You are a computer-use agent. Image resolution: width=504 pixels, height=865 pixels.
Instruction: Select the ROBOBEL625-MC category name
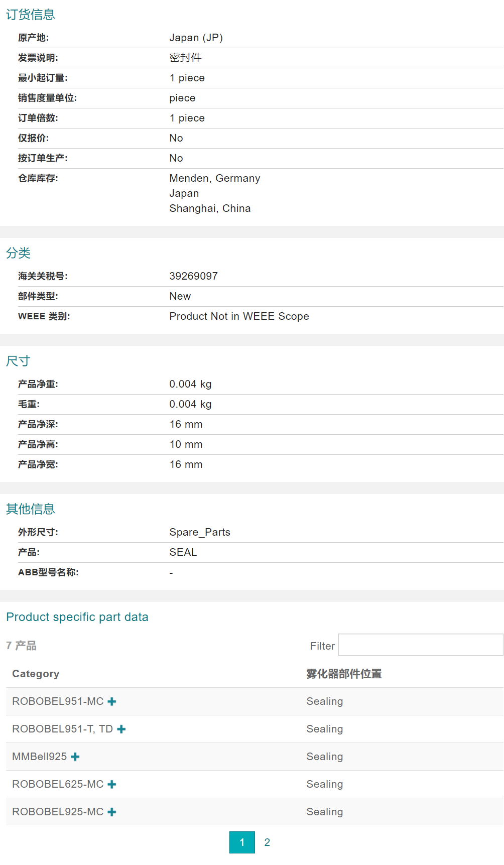[58, 784]
